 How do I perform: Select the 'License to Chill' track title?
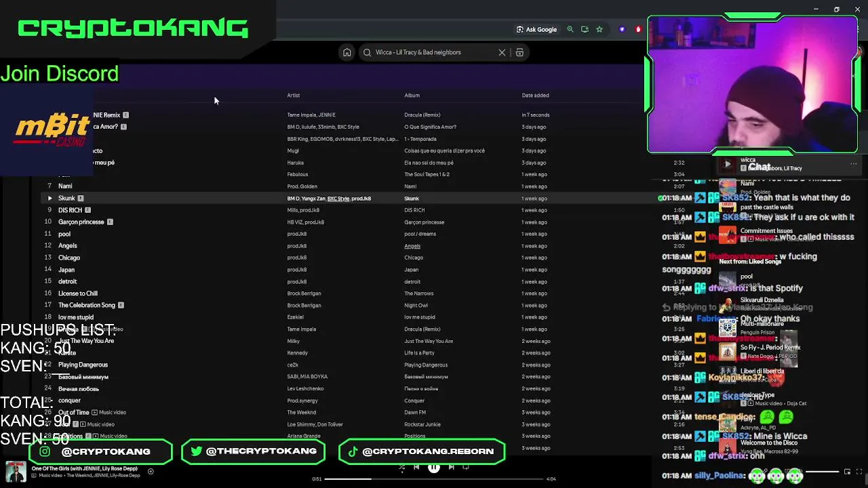coord(78,293)
